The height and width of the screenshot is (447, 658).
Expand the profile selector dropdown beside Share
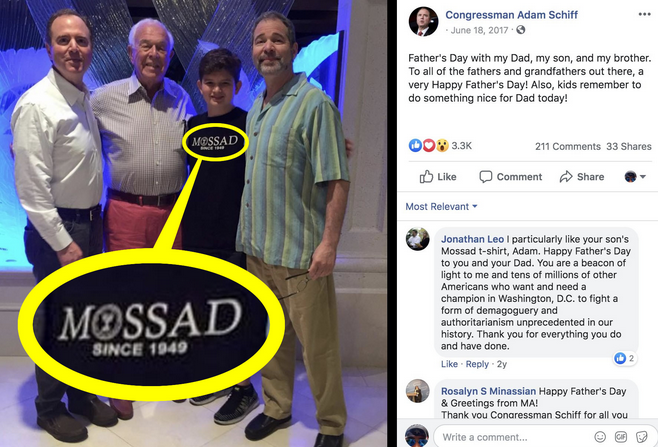tap(634, 177)
